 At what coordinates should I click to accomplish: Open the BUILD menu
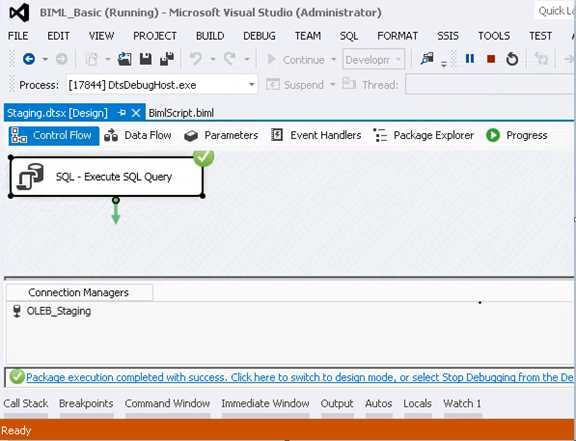(210, 36)
